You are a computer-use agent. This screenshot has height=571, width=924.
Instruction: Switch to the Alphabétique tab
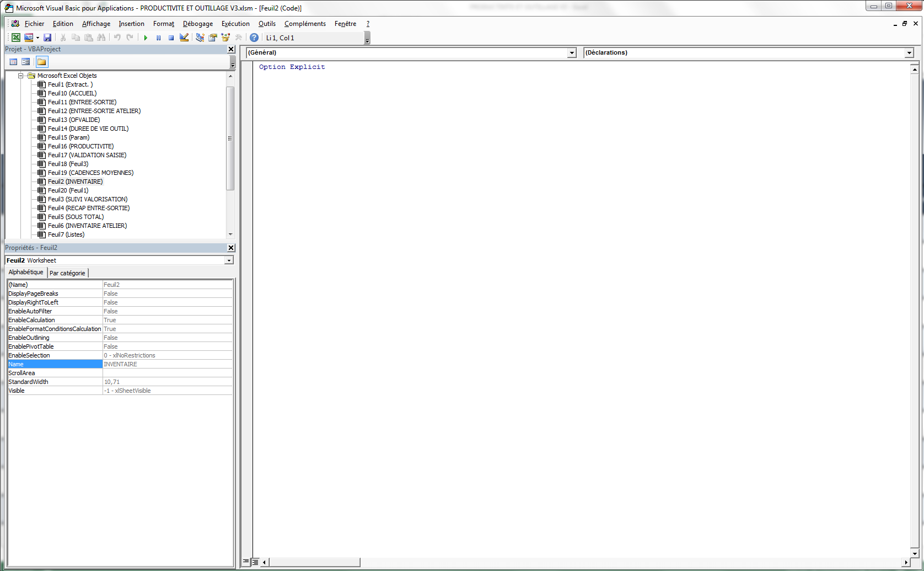(x=26, y=272)
